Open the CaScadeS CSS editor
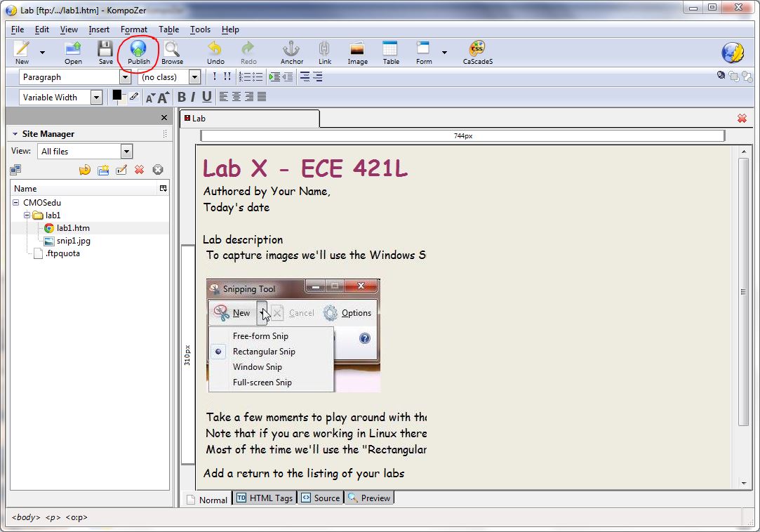This screenshot has width=760, height=532. coord(477,51)
